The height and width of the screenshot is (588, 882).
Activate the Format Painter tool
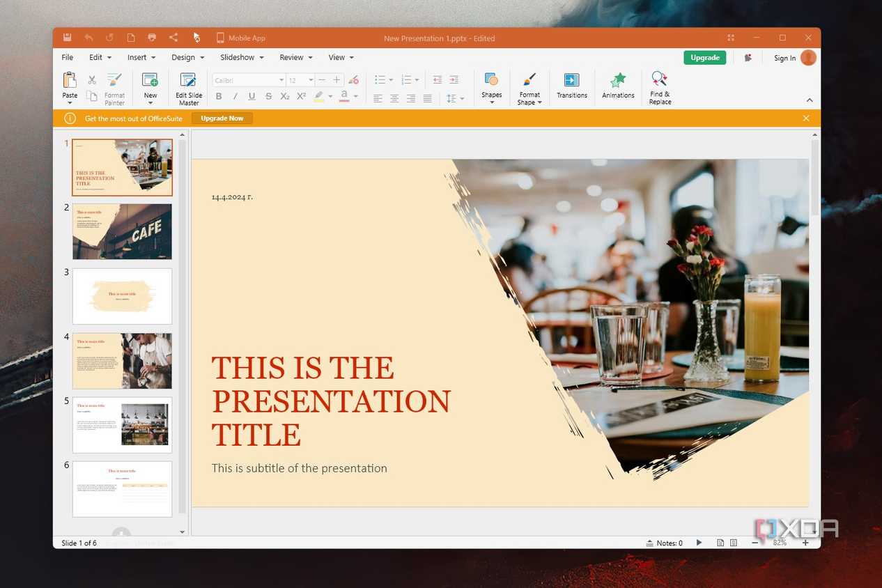tap(114, 88)
